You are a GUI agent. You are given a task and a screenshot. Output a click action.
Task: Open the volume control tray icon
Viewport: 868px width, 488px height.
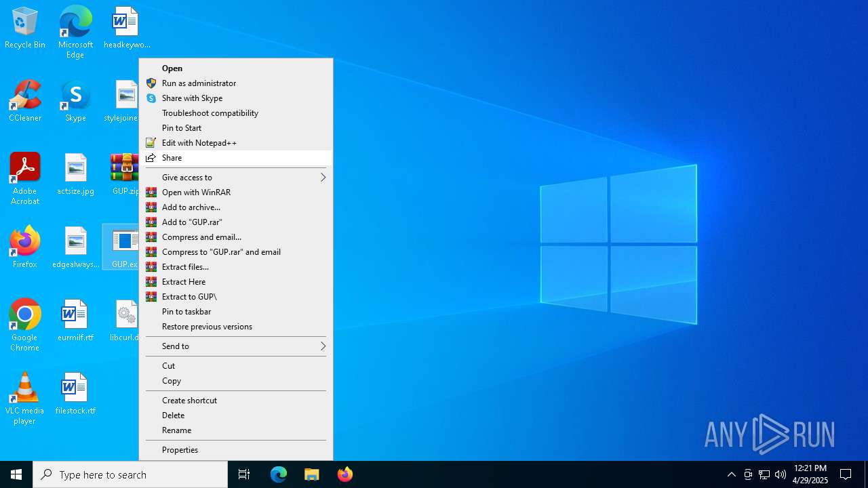pos(781,474)
